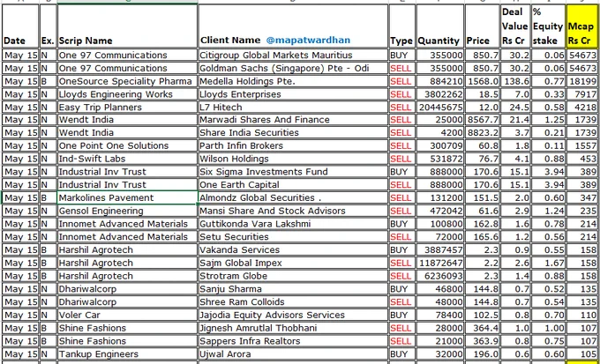
Task: Click Mcap 1557 cell
Action: [x=581, y=145]
